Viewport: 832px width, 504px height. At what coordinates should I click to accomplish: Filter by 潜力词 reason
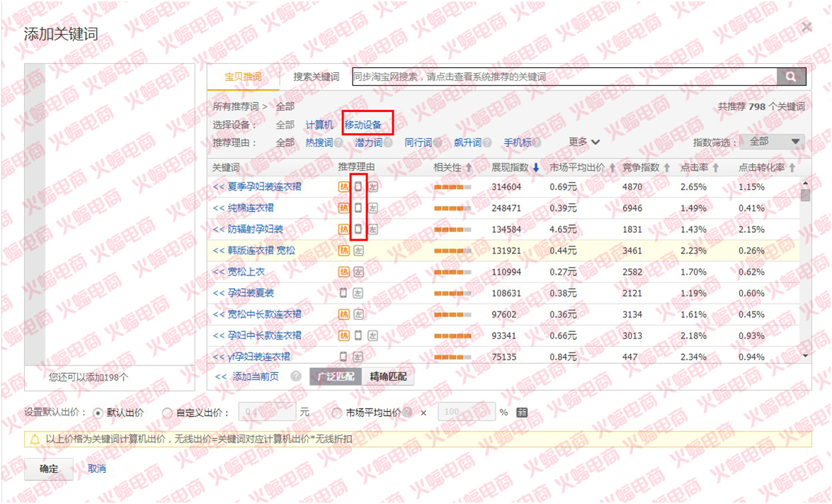pos(369,143)
